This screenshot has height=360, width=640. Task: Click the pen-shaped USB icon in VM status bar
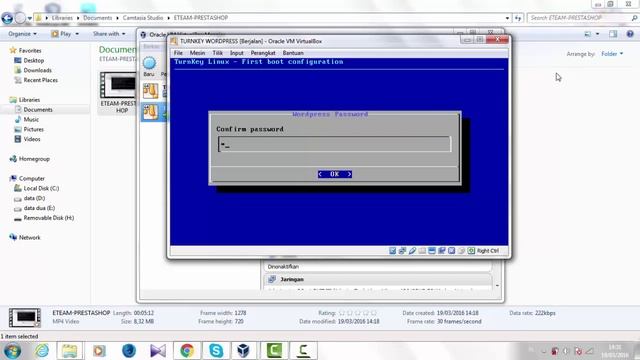pos(412,251)
